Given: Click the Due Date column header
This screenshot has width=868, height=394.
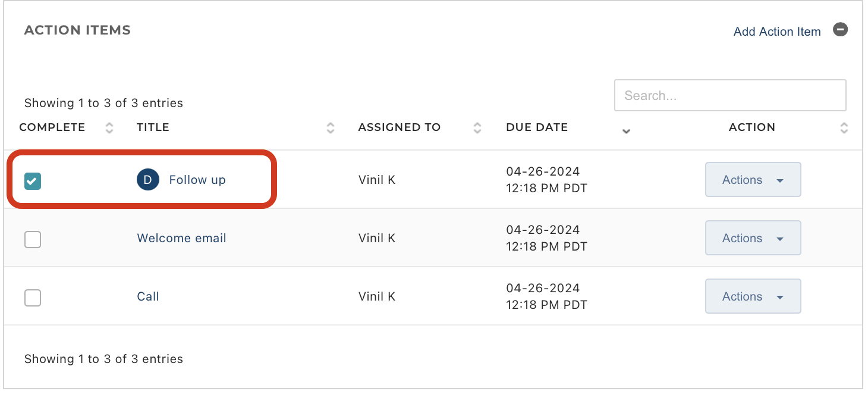Looking at the screenshot, I should tap(537, 127).
